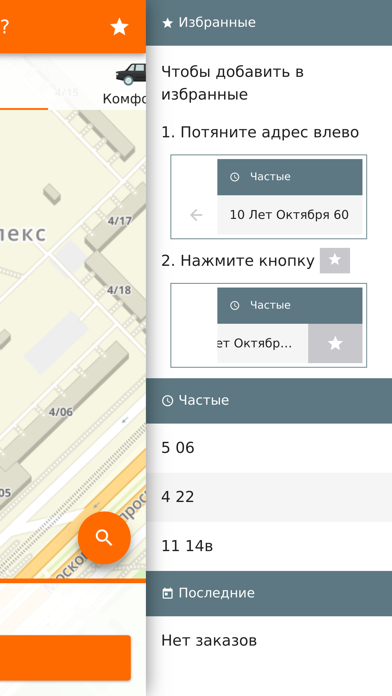Image resolution: width=392 pixels, height=696 pixels.
Task: Tap the star button in the second tutorial image
Action: pyautogui.click(x=335, y=343)
